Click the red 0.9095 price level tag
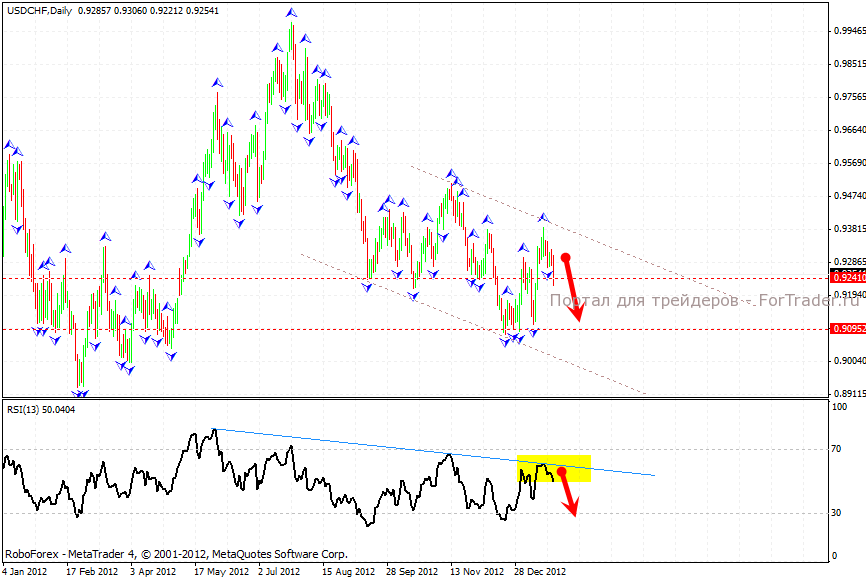This screenshot has width=866, height=579. click(847, 328)
